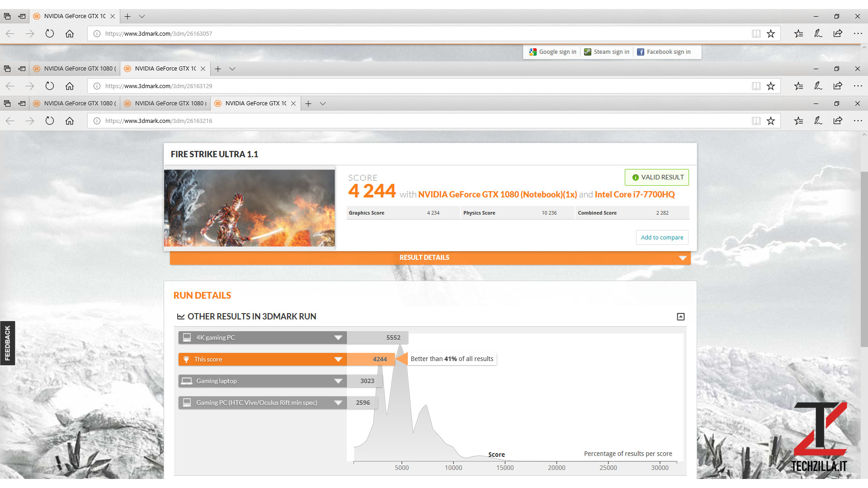The height and width of the screenshot is (488, 868).
Task: Show tab previews in the 26163057 window
Action: [x=142, y=16]
